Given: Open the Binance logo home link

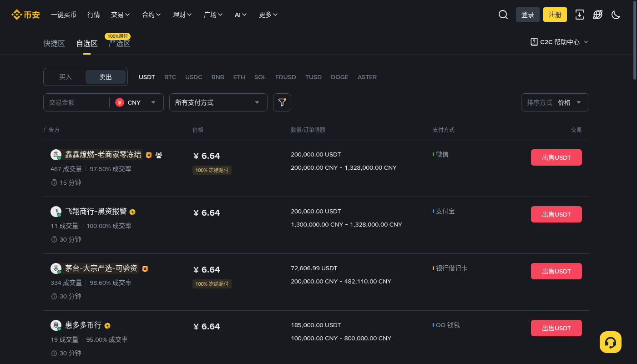Looking at the screenshot, I should pyautogui.click(x=25, y=15).
